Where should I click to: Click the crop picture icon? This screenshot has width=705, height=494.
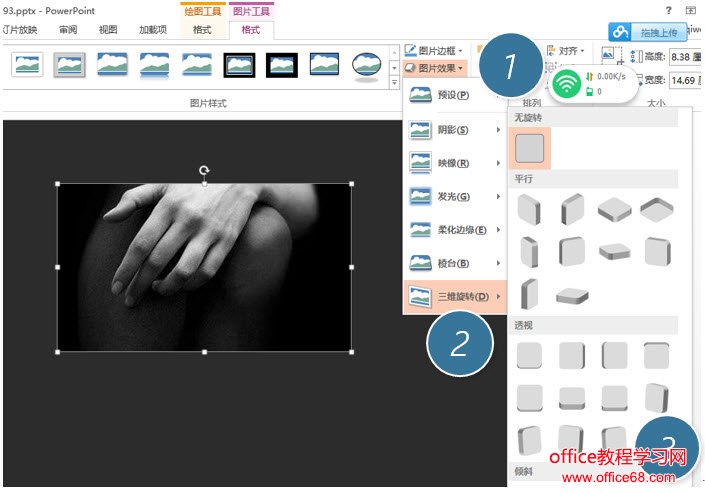click(x=611, y=56)
